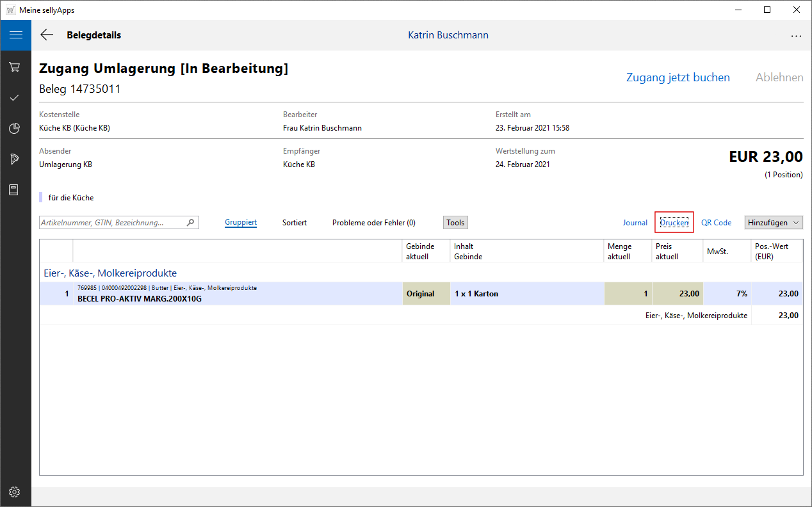
Task: Open the book catalog sidebar icon
Action: tap(15, 189)
